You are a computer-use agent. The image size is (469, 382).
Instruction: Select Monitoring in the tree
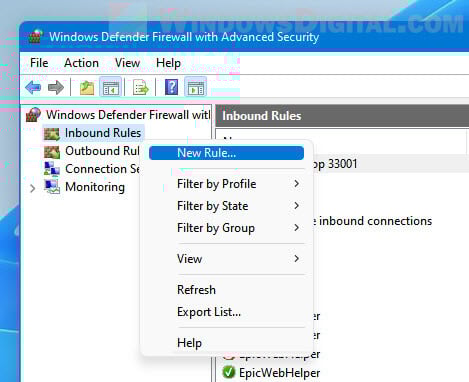tap(95, 187)
